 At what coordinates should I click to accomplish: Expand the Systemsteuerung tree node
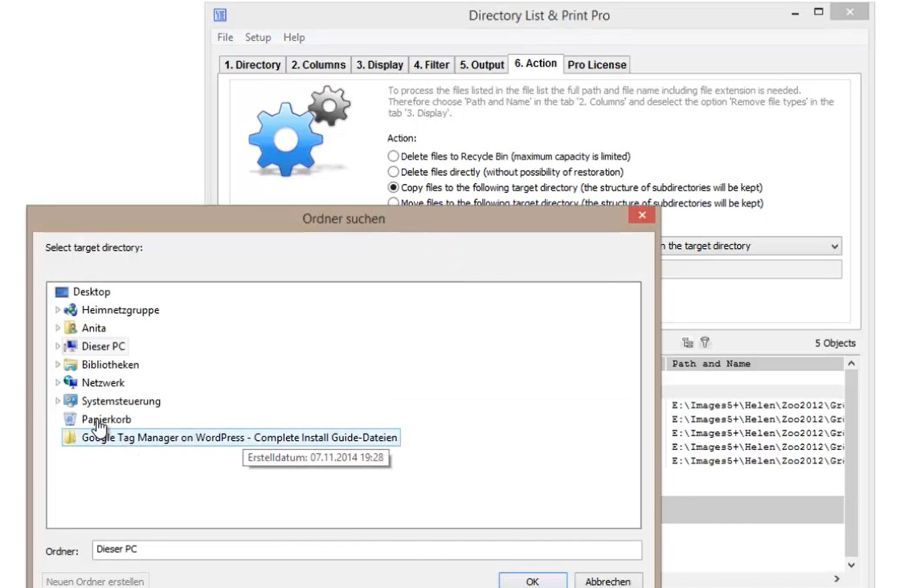[57, 401]
